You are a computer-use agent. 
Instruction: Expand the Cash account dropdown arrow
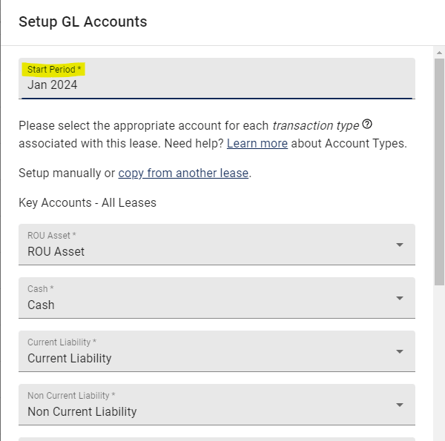[x=399, y=298]
